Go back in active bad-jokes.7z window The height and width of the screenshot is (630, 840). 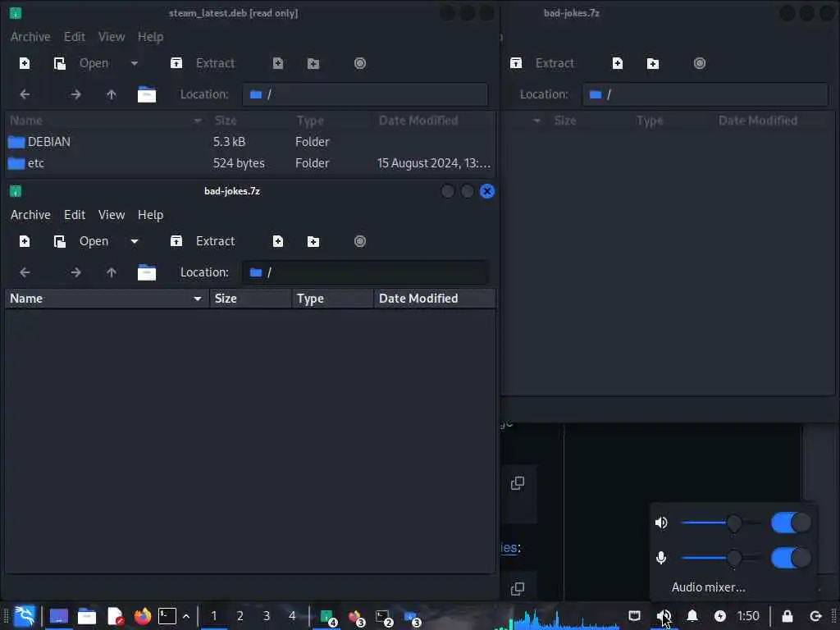(x=25, y=272)
